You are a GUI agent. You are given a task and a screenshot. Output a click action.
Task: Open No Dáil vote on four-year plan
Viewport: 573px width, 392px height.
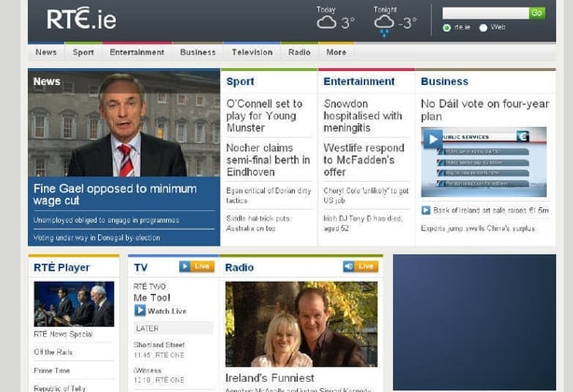pos(485,110)
